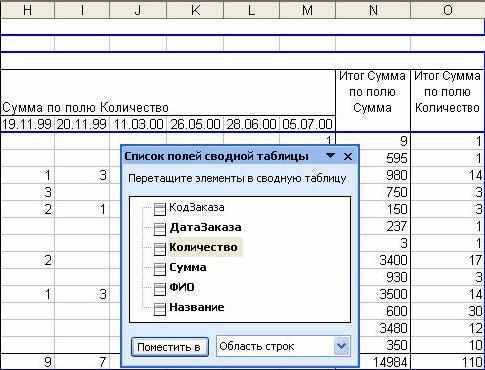The width and height of the screenshot is (485, 370).
Task: Select the Название field name
Action: 197,307
